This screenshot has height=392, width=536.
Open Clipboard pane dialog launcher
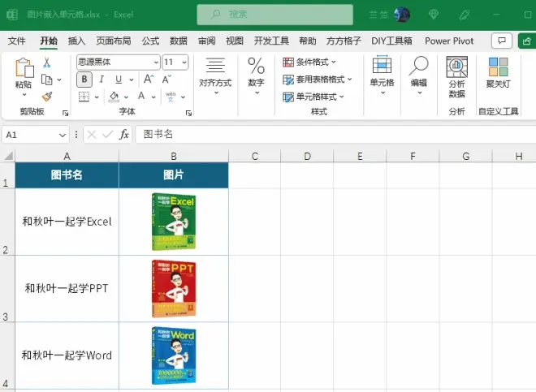coord(65,113)
